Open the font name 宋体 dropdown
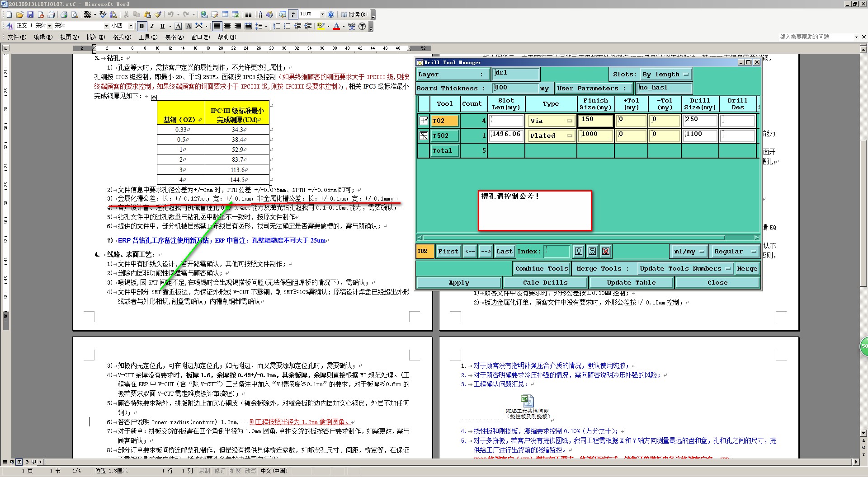Image resolution: width=868 pixels, height=477 pixels. [106, 26]
